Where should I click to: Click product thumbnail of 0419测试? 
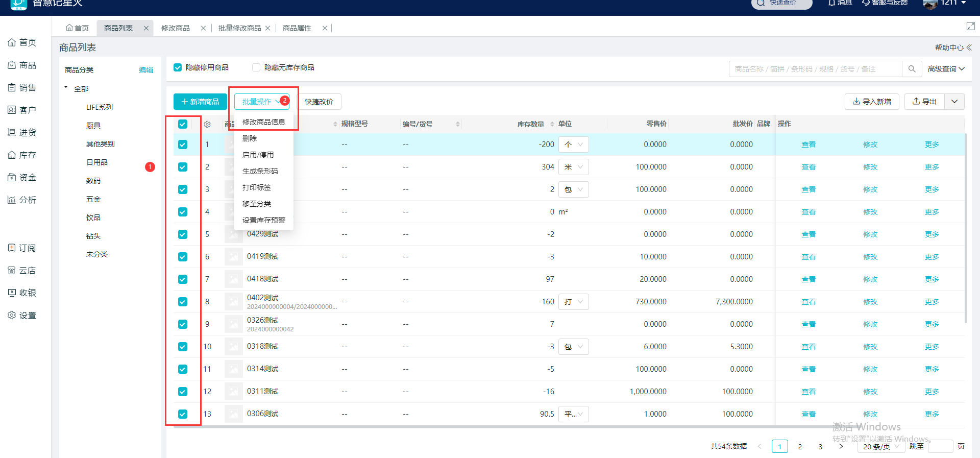pyautogui.click(x=233, y=257)
